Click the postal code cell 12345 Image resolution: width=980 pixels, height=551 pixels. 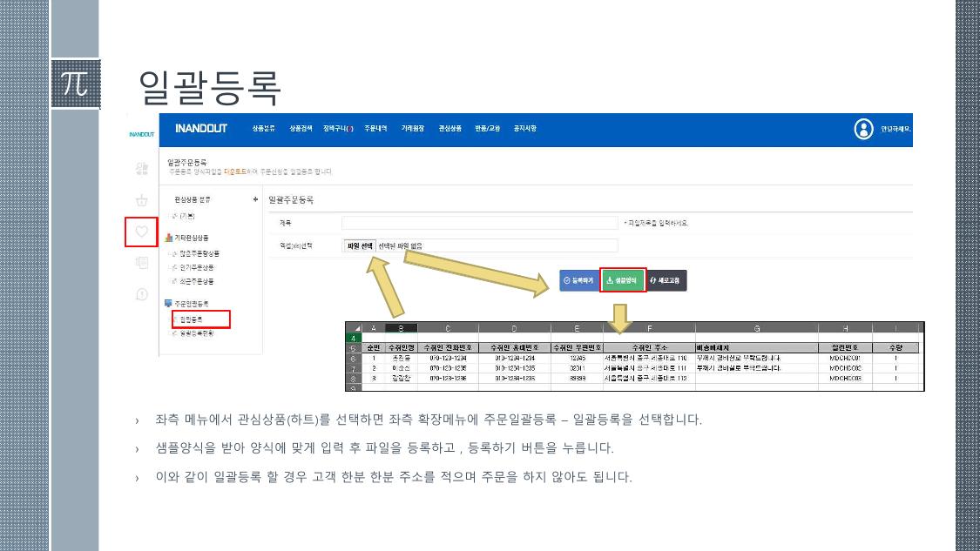click(577, 359)
